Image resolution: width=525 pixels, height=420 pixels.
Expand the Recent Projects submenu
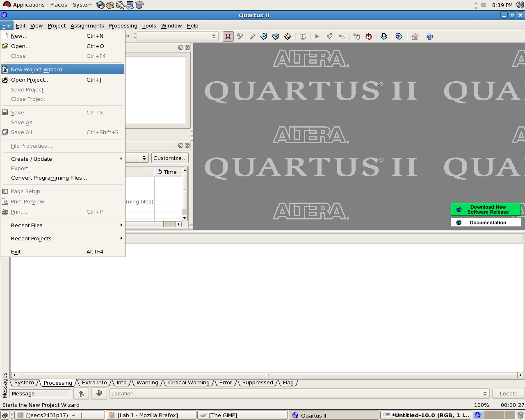tap(62, 238)
